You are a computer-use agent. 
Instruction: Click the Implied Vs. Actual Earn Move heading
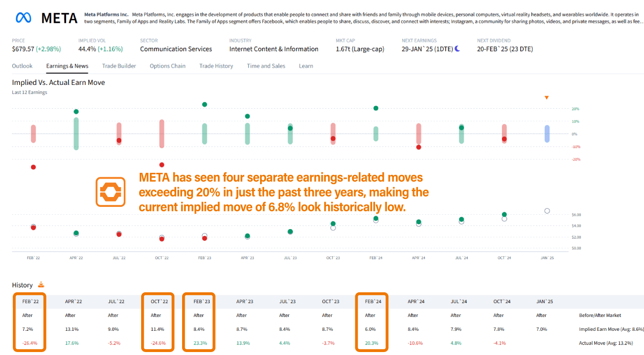pyautogui.click(x=58, y=82)
